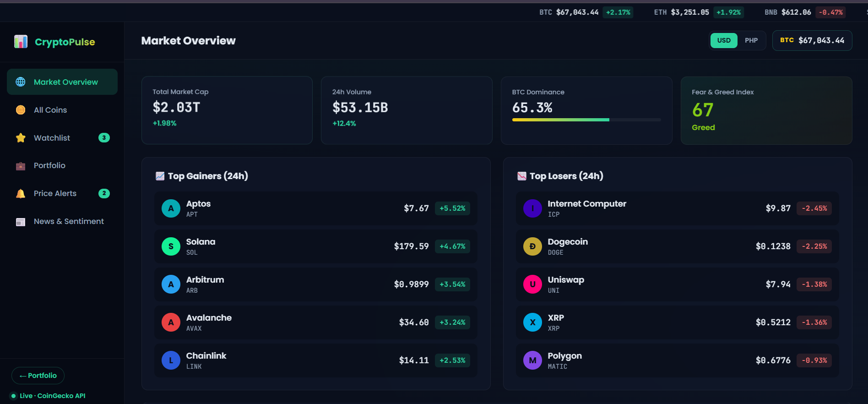Viewport: 868px width, 404px height.
Task: Click the XRP -1.36% change badge
Action: (x=814, y=322)
